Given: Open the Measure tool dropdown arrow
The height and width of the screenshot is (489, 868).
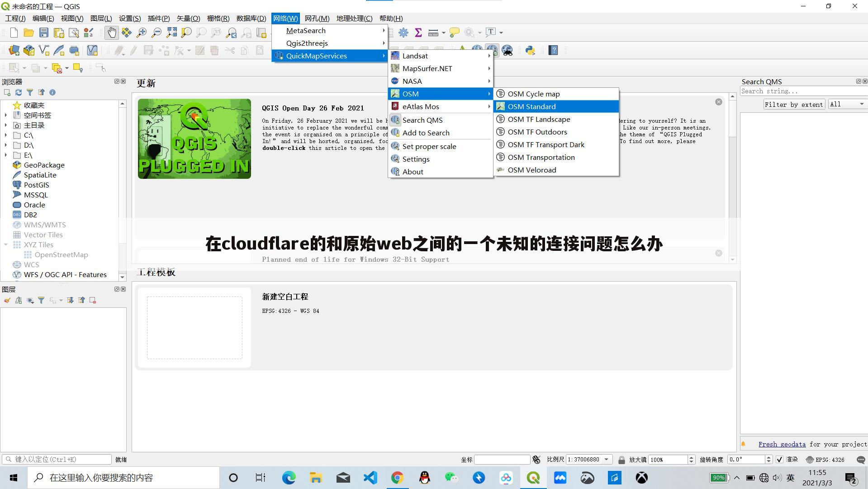Looking at the screenshot, I should 444,33.
